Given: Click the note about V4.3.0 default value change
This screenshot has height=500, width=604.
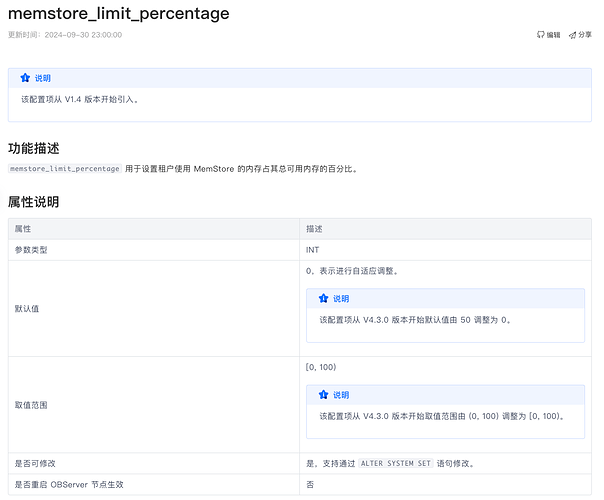Looking at the screenshot, I should click(415, 320).
